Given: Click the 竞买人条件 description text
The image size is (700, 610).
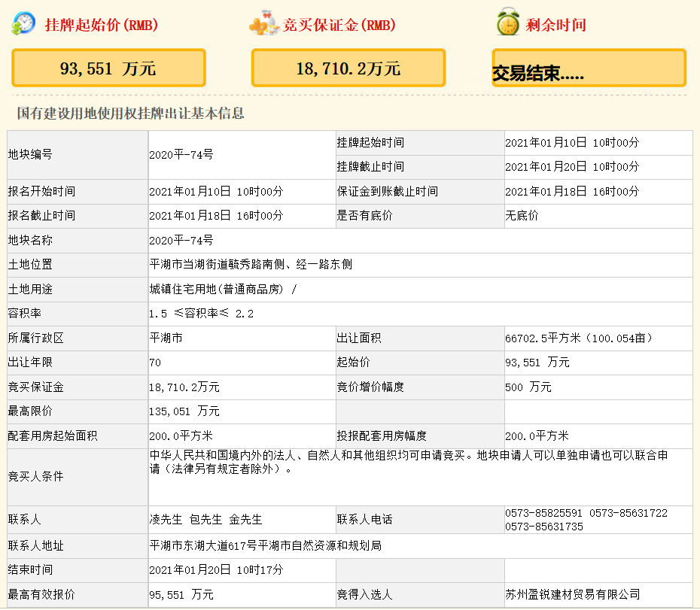Looking at the screenshot, I should coord(409,462).
